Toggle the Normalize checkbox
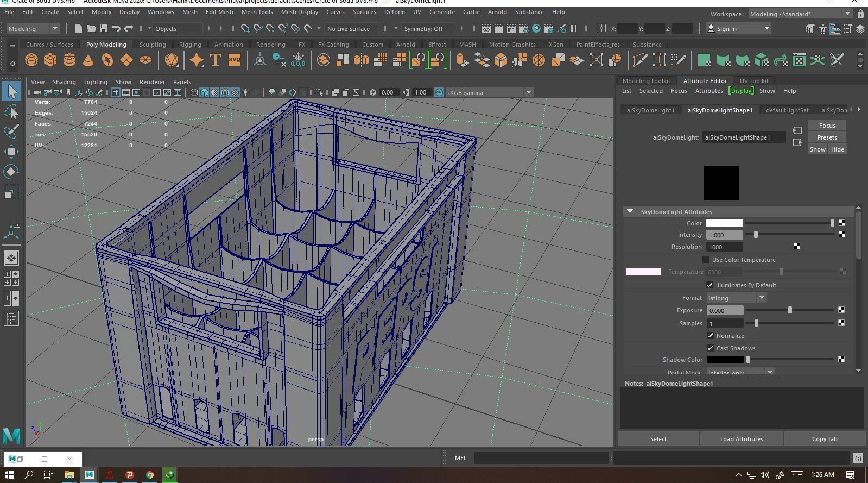Viewport: 868px width, 483px height. tap(710, 336)
